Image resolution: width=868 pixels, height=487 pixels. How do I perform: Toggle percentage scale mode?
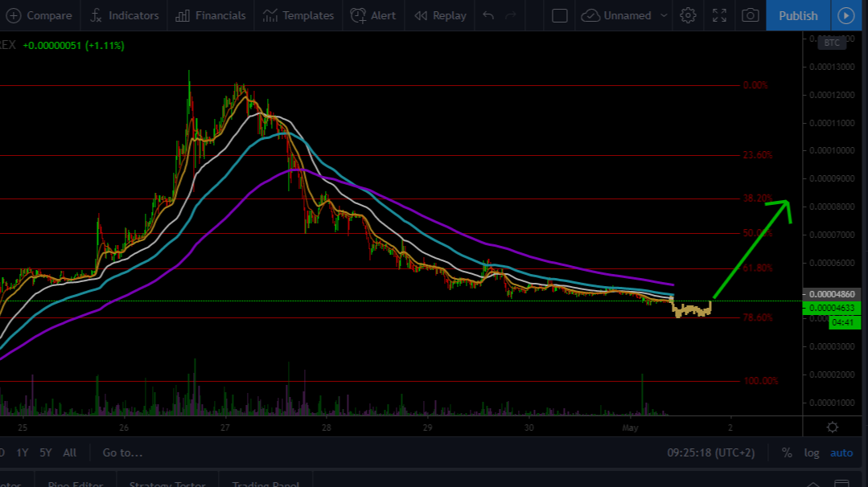point(786,452)
